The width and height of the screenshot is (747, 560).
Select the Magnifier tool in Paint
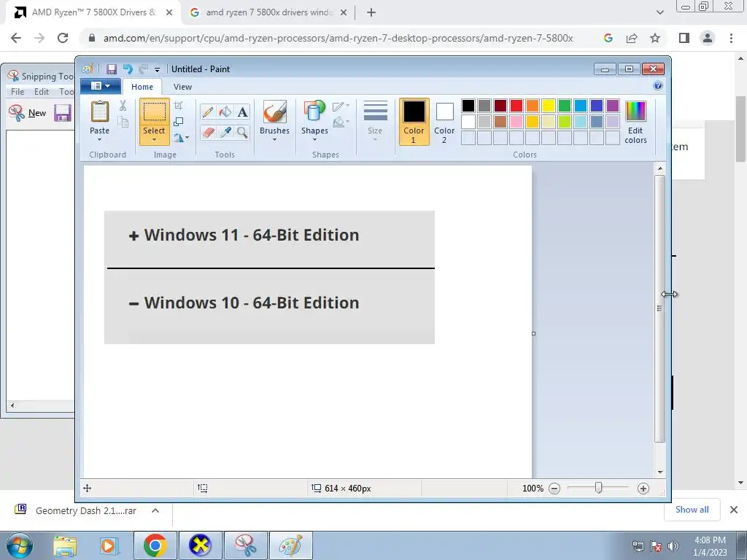(x=242, y=132)
